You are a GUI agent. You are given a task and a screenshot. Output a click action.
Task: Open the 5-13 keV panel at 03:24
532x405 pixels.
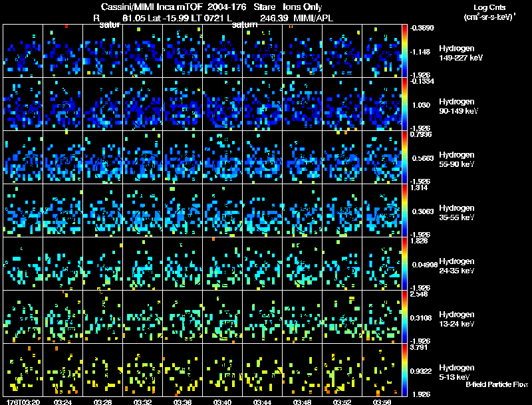[63, 370]
